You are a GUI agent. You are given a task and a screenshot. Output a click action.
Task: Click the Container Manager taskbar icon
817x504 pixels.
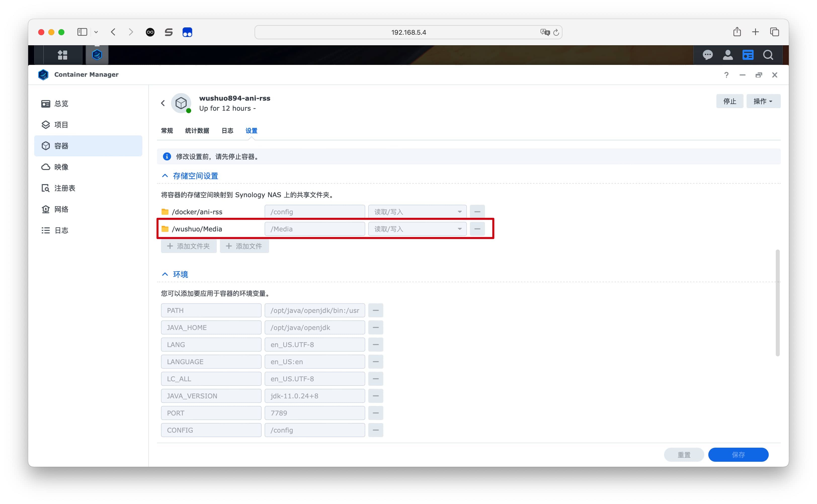tap(97, 55)
